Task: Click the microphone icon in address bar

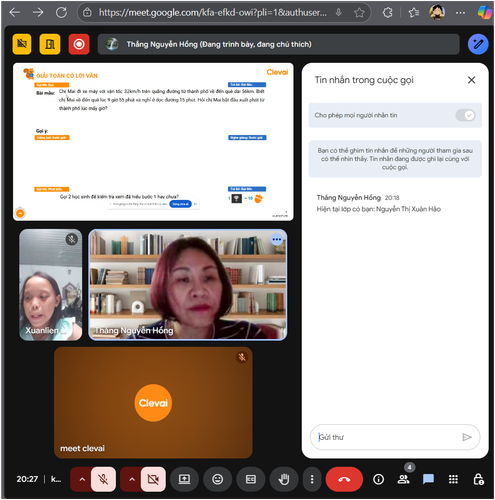Action: pos(338,13)
